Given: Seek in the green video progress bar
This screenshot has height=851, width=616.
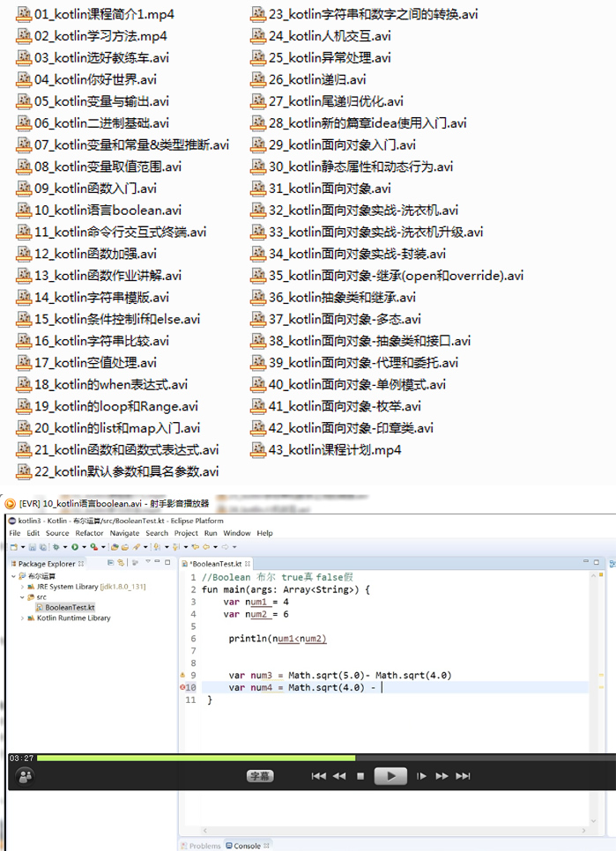Looking at the screenshot, I should 194,758.
